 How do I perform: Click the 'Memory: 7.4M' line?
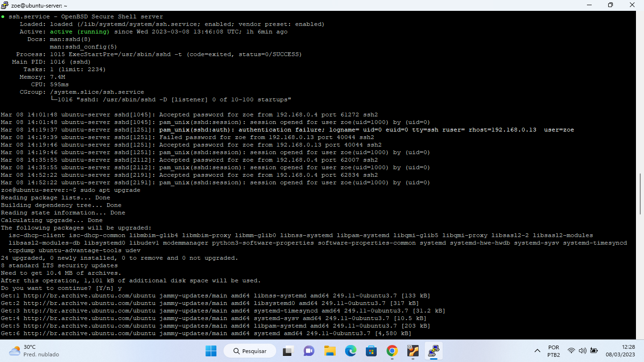pos(42,77)
